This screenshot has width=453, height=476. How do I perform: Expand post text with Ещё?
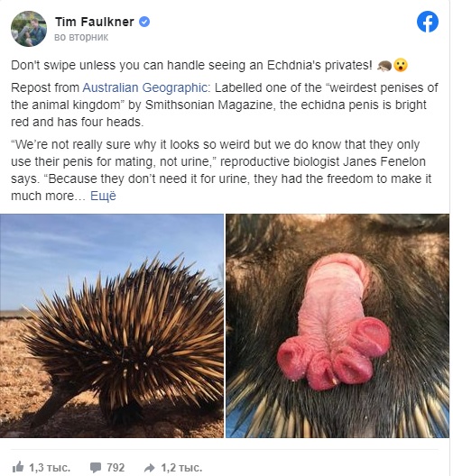click(103, 197)
